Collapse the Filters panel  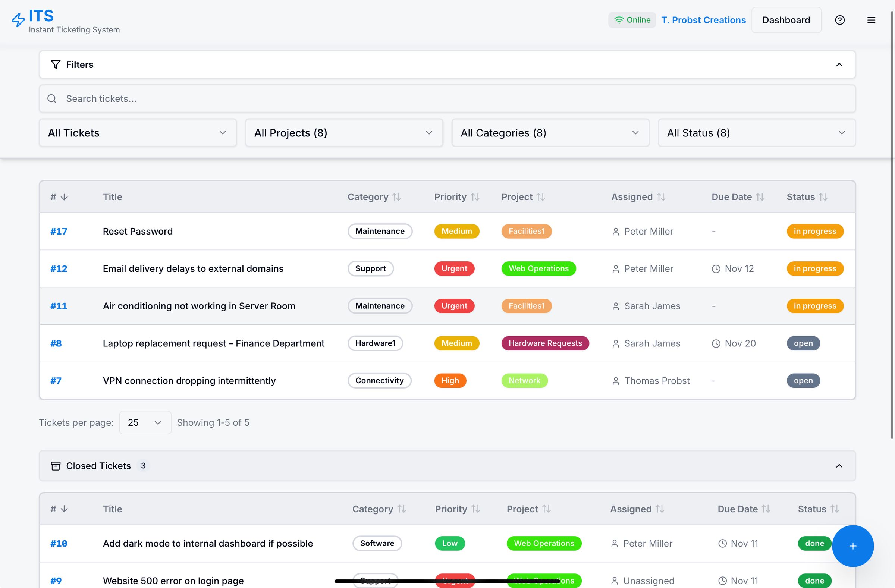tap(839, 64)
